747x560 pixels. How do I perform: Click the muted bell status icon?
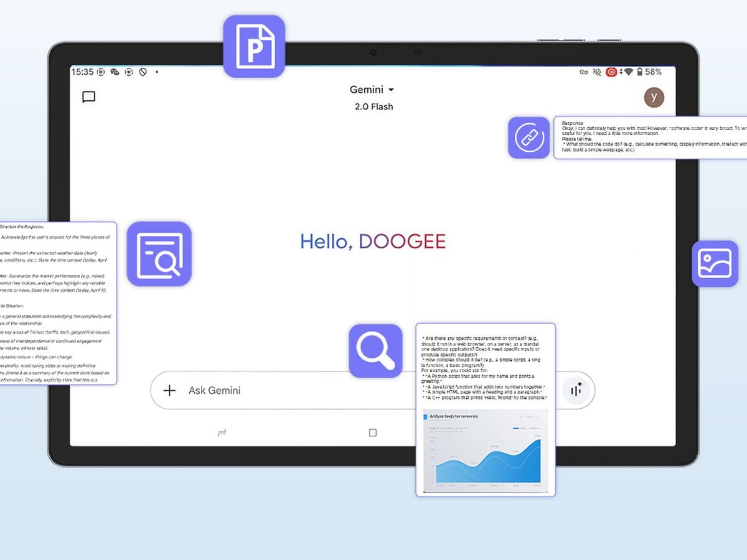coord(597,72)
